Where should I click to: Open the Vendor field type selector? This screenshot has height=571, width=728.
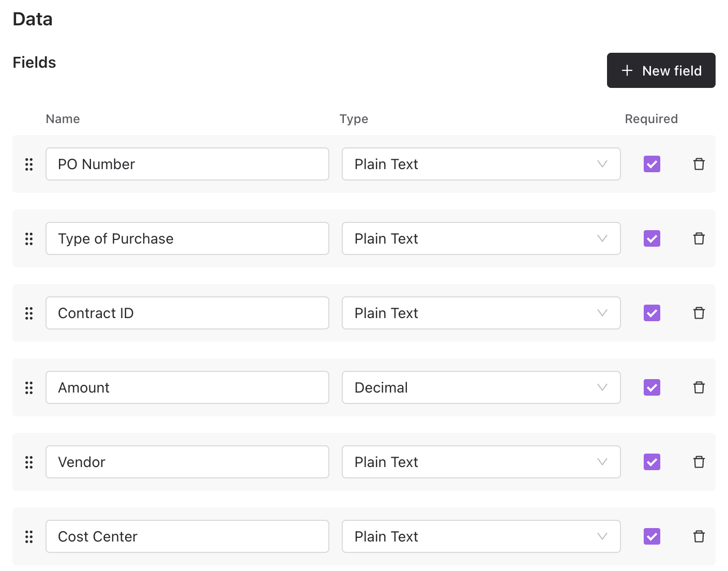click(x=481, y=462)
